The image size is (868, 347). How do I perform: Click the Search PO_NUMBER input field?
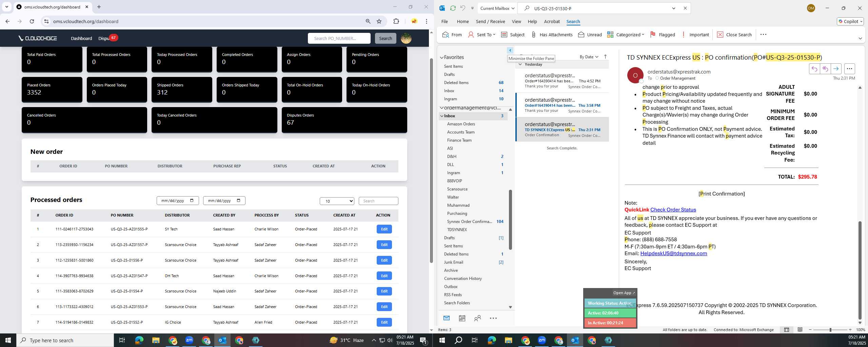coord(339,38)
